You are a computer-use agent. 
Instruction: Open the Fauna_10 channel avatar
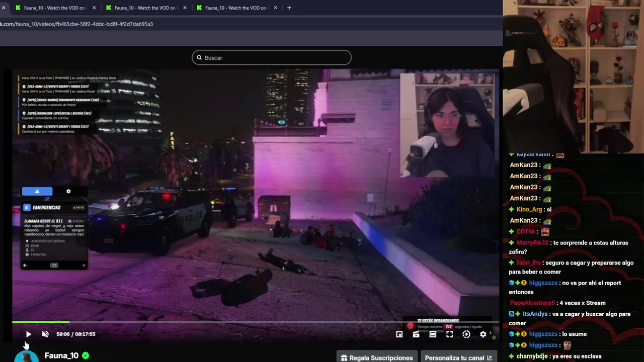click(26, 356)
